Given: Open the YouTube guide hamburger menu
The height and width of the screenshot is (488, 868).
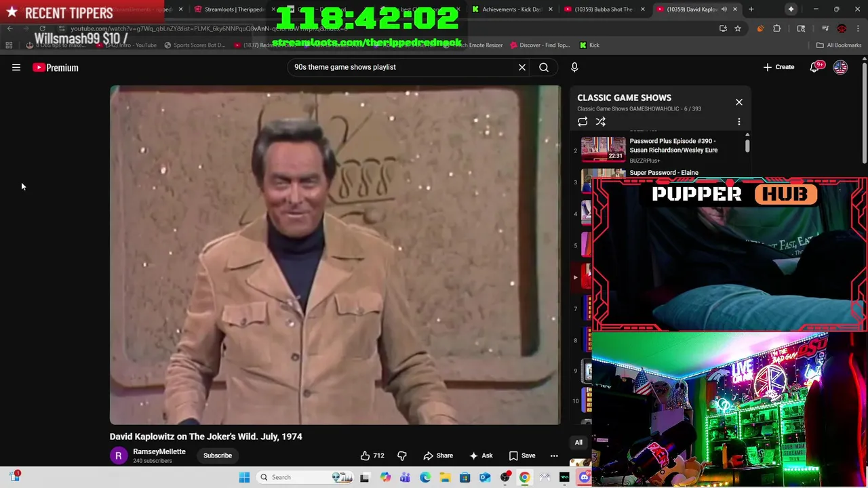Looking at the screenshot, I should point(16,67).
